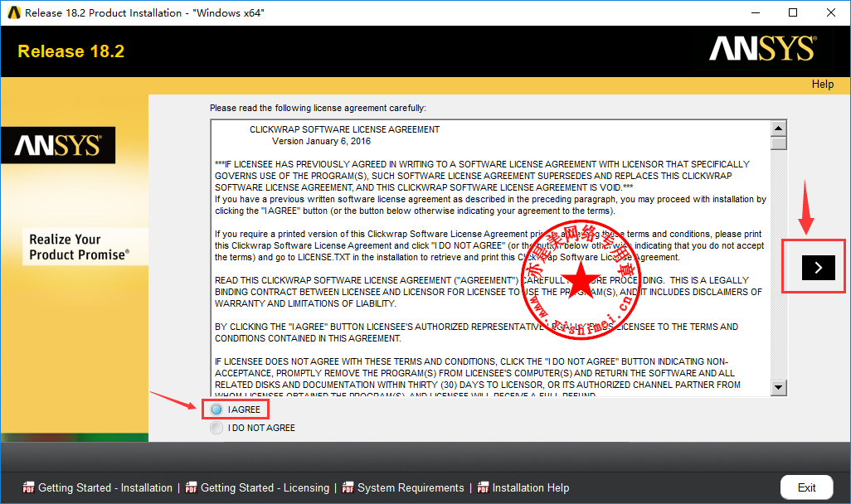
Task: Click the license scrollbar down arrow
Action: pos(779,387)
